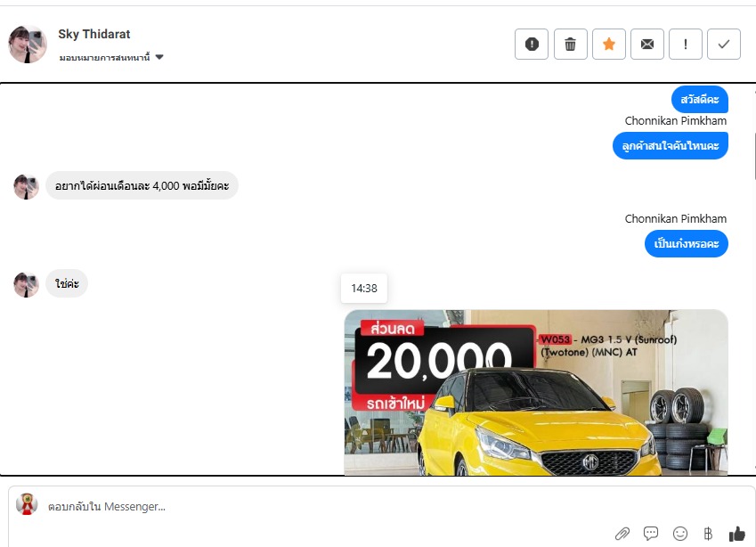Click the spam report exclamation icon
The image size is (756, 547).
[532, 45]
